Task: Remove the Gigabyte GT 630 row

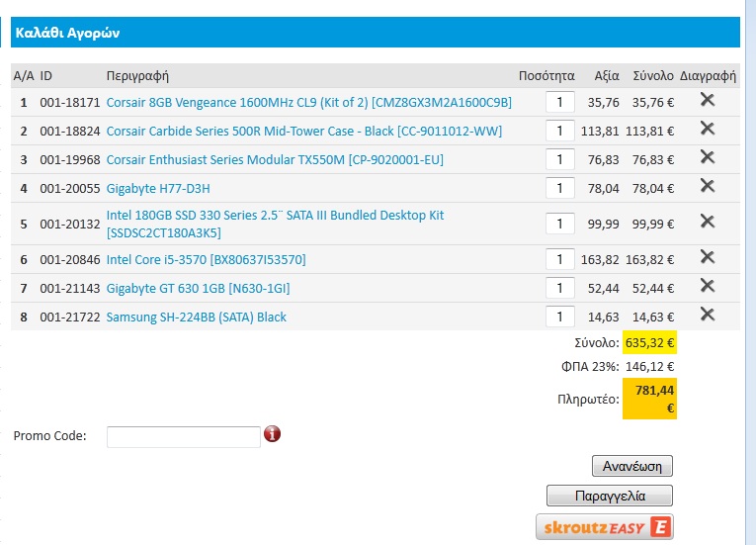Action: pyautogui.click(x=708, y=286)
